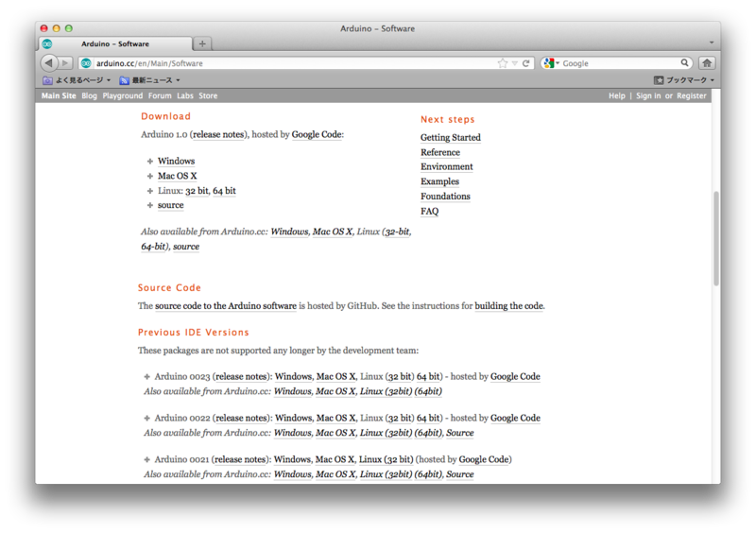The image size is (756, 533).
Task: Click Sign in link
Action: [x=648, y=95]
